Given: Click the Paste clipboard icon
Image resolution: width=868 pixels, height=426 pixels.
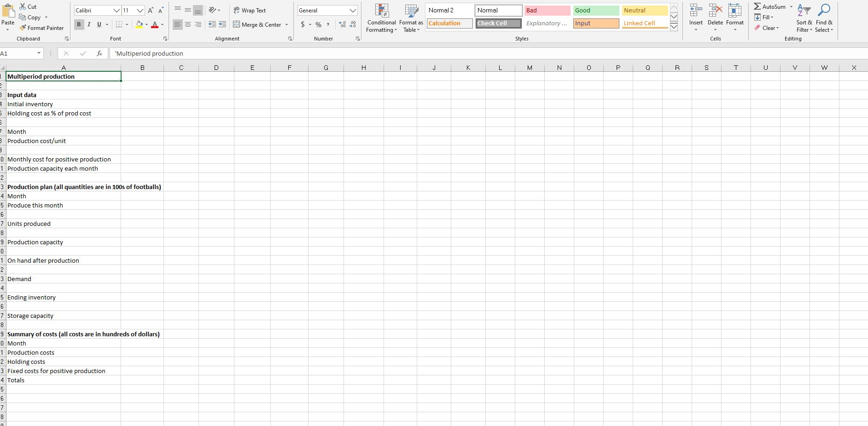Looking at the screenshot, I should click(x=8, y=12).
